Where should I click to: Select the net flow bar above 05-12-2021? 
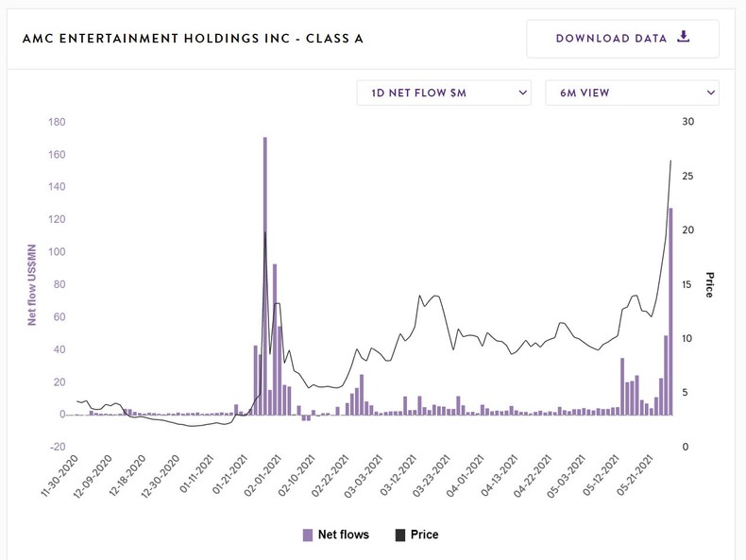coord(622,385)
